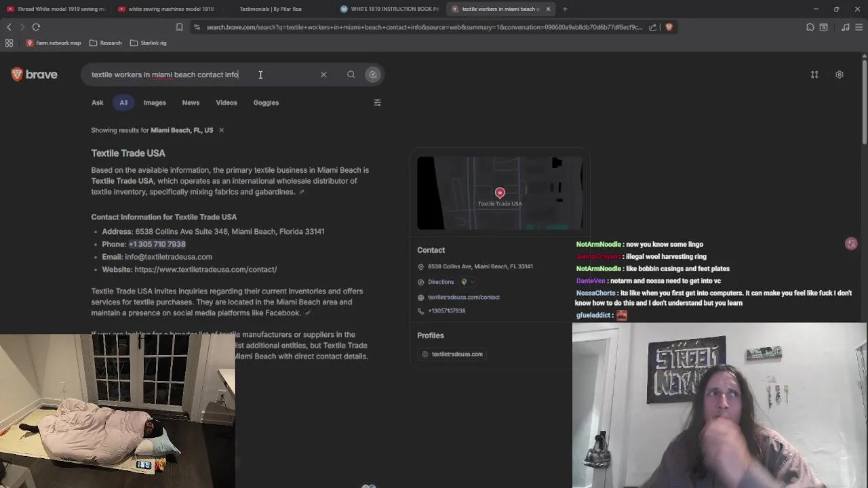Open the media playback control icon
This screenshot has height=488, width=868.
point(845,27)
